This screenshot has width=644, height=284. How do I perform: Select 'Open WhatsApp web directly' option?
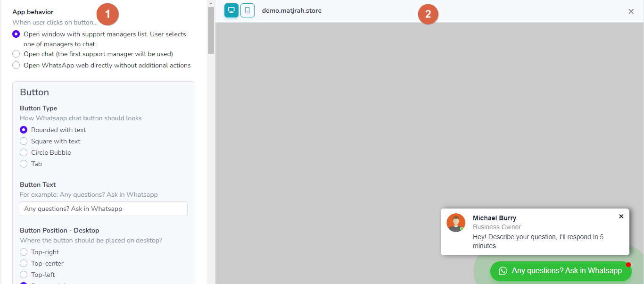16,65
